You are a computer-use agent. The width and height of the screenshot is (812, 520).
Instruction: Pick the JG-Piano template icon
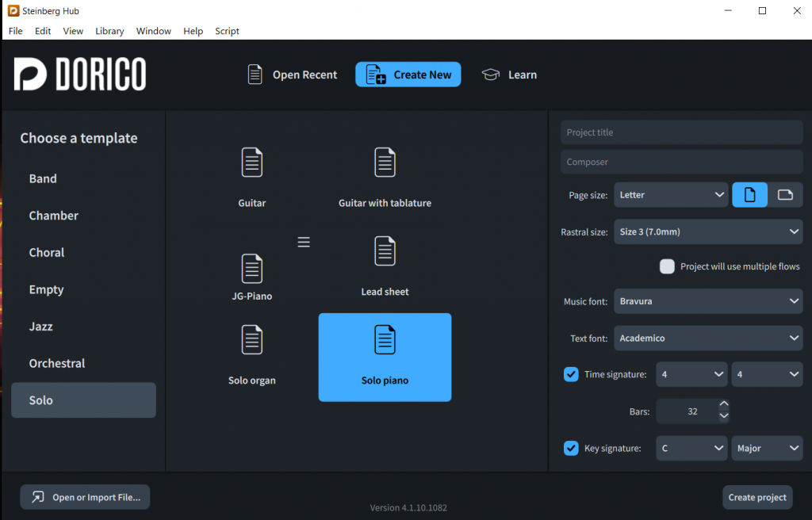coord(252,270)
